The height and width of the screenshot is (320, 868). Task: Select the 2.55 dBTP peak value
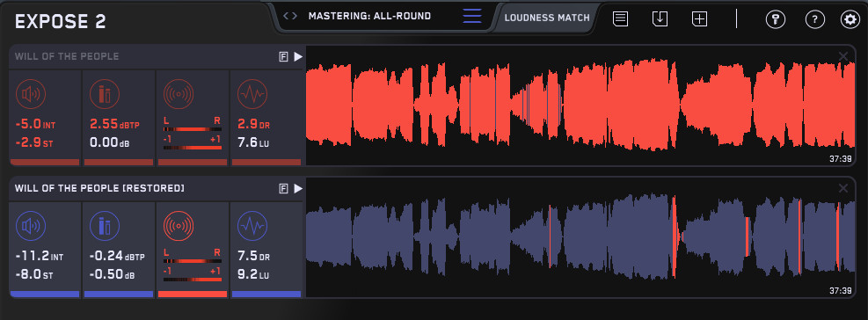coord(114,125)
